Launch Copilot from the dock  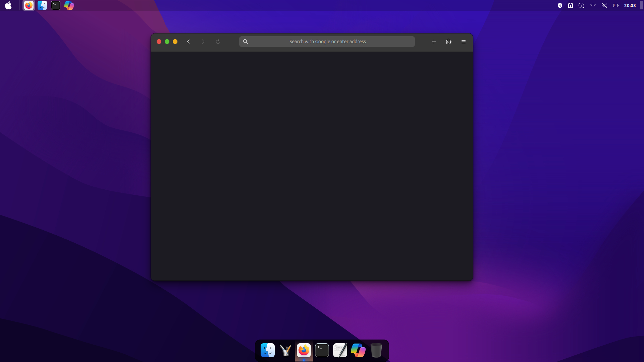[358, 350]
